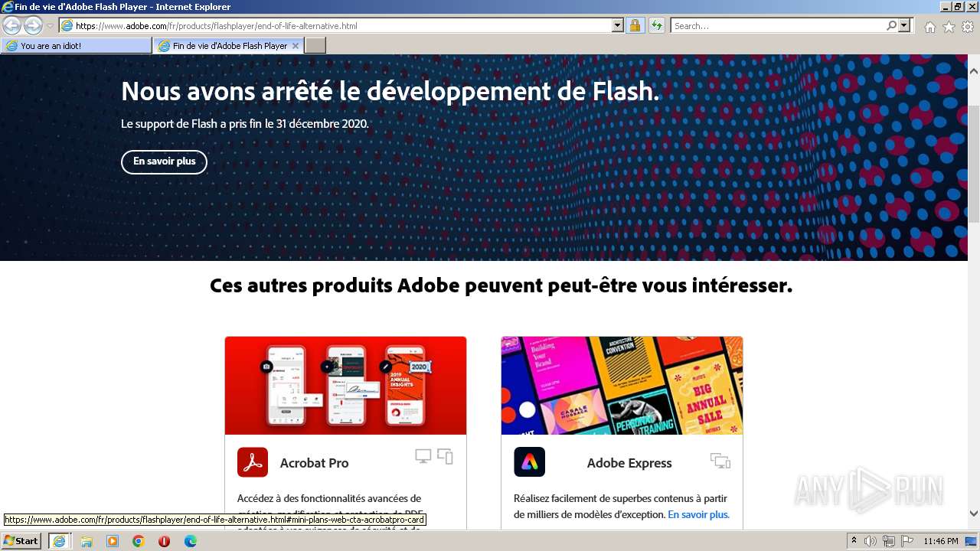The width and height of the screenshot is (980, 551).
Task: Go forward with the Forward arrow button
Action: click(33, 25)
